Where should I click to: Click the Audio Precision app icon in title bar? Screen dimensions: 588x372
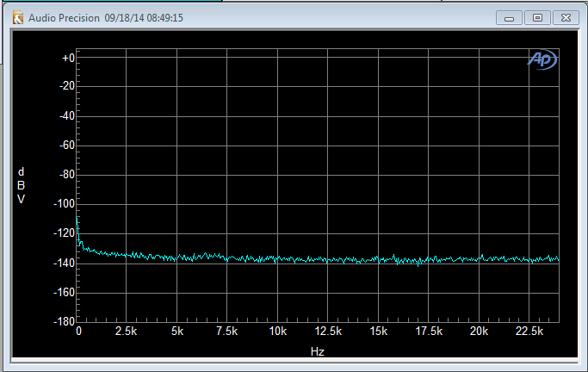17,17
